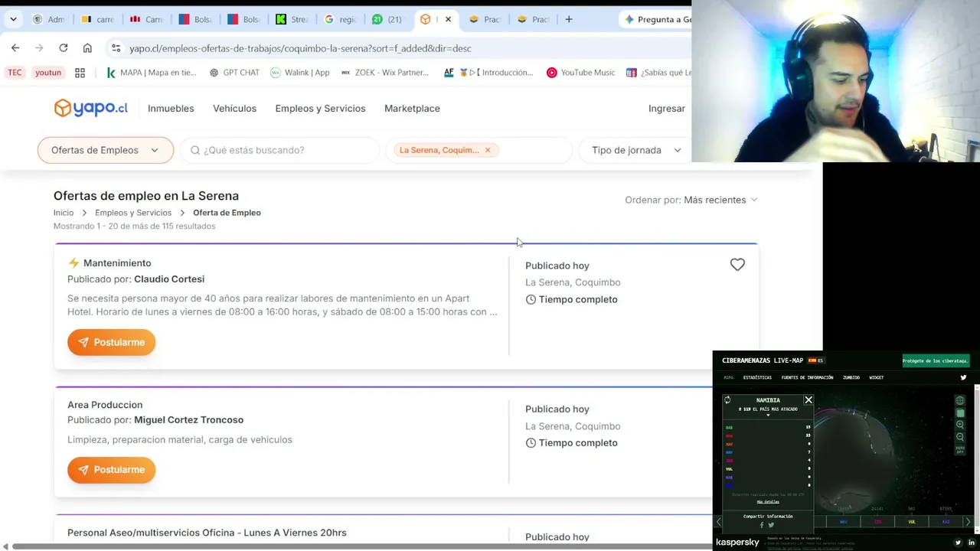Expand the Tipo de jornada filter

click(x=636, y=150)
